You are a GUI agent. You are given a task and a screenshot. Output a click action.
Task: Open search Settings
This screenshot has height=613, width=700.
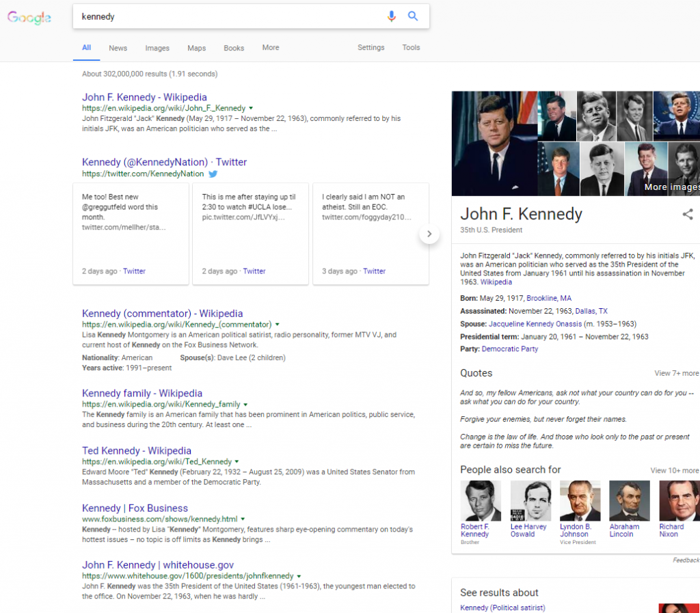[x=371, y=47]
